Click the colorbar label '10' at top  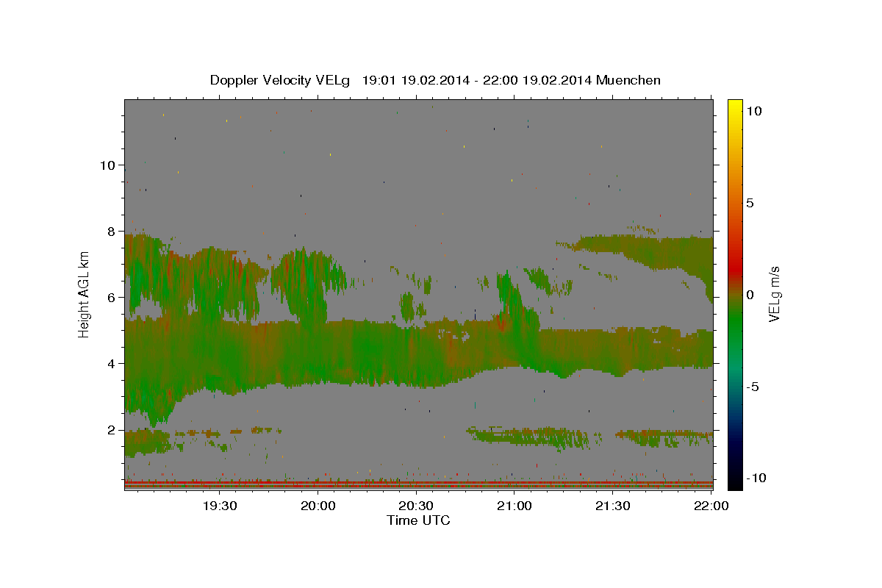pos(753,111)
